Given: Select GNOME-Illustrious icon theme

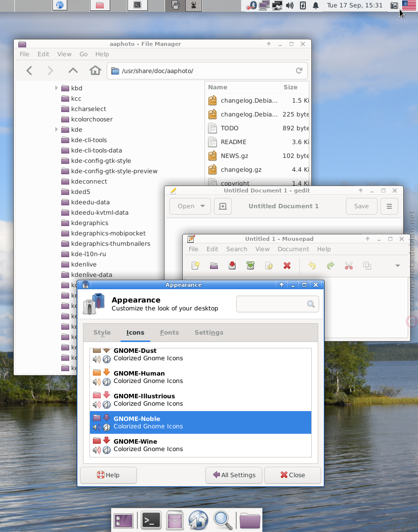Looking at the screenshot, I should coord(201,400).
